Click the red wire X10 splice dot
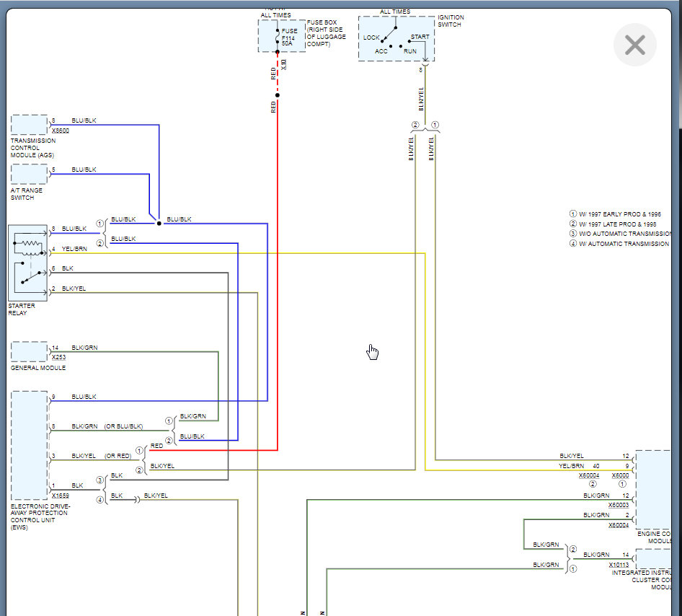Screen dimensions: 682x616 pyautogui.click(x=278, y=94)
